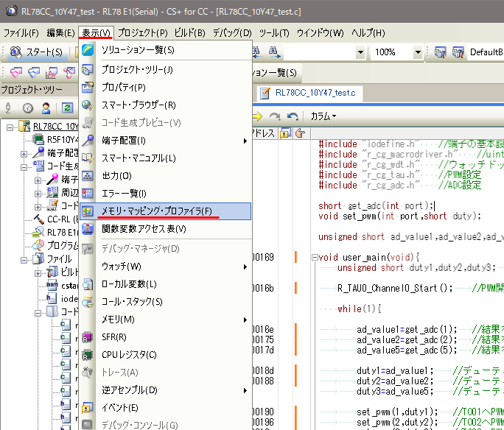Click the find-next binoculars icon
This screenshot has width=504, height=430.
tap(274, 52)
